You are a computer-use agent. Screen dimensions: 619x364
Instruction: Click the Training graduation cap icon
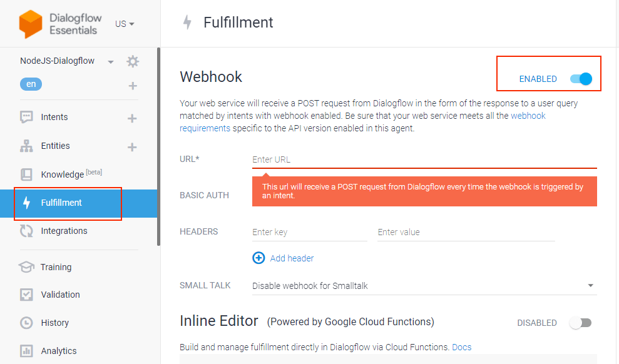click(26, 267)
